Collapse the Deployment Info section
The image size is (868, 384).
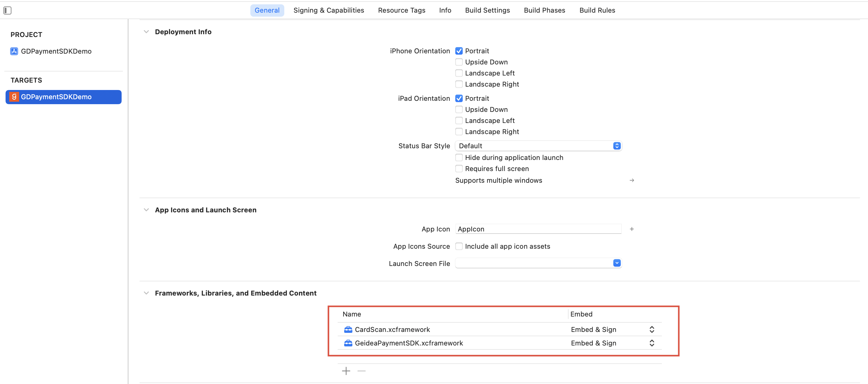click(146, 32)
